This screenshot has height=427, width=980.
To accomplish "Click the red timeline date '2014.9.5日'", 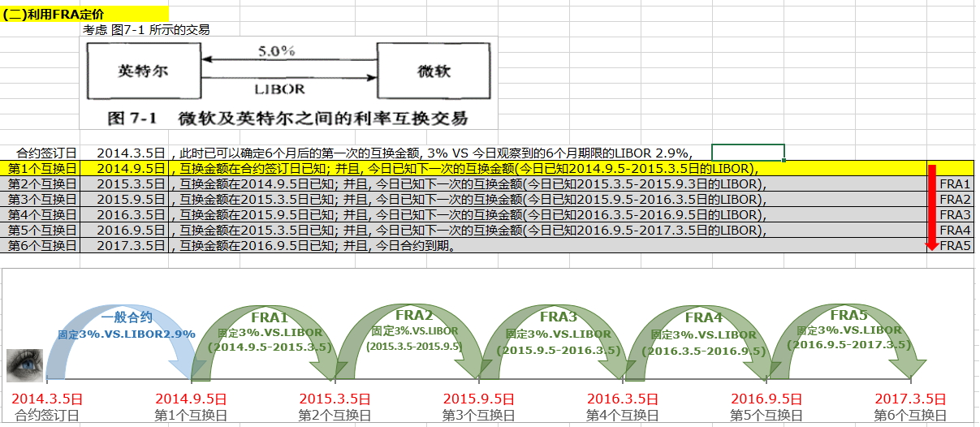I will click(191, 399).
